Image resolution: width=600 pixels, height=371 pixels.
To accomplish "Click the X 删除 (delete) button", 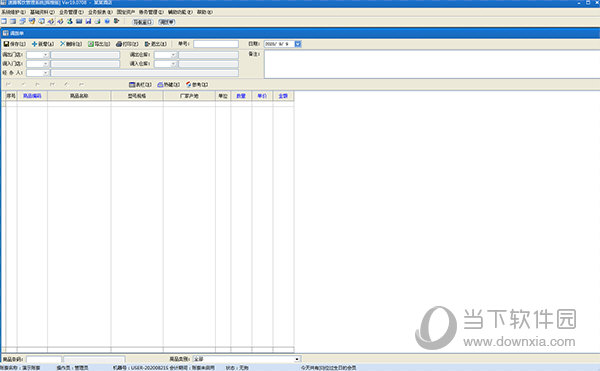I will (x=71, y=44).
